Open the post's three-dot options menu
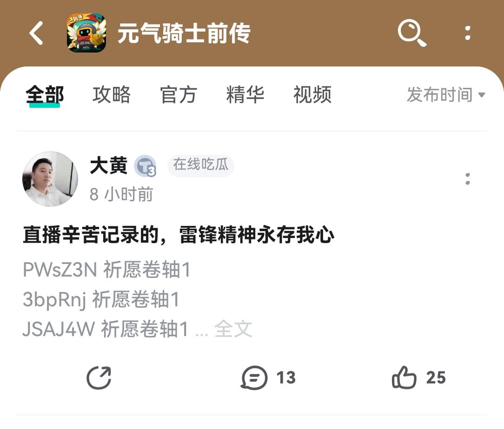This screenshot has height=429, width=504. click(468, 179)
